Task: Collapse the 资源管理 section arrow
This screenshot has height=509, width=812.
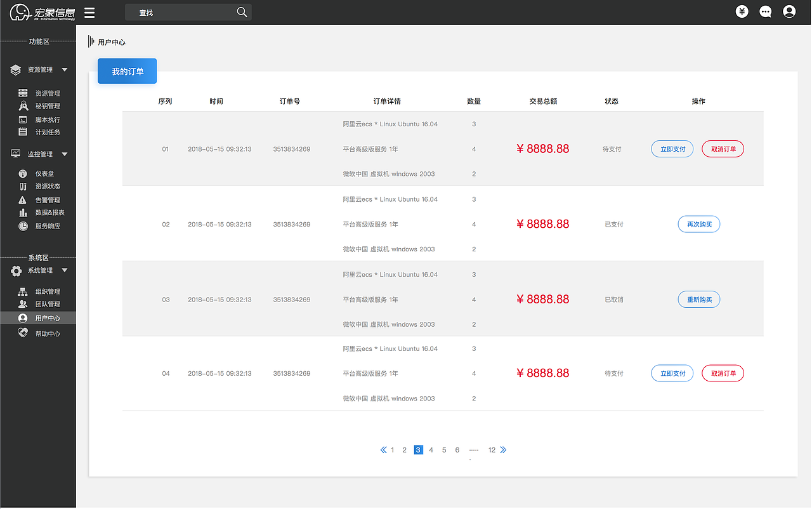Action: [x=65, y=70]
